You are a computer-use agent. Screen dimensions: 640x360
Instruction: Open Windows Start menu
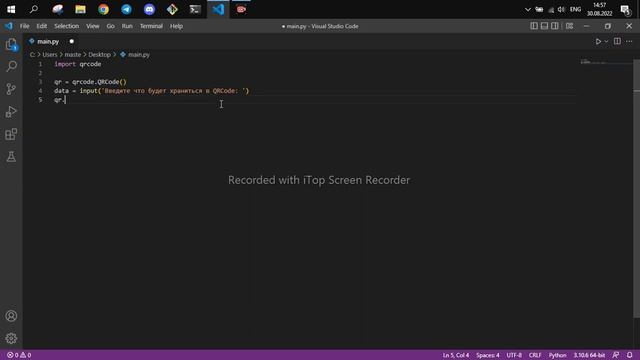click(11, 9)
